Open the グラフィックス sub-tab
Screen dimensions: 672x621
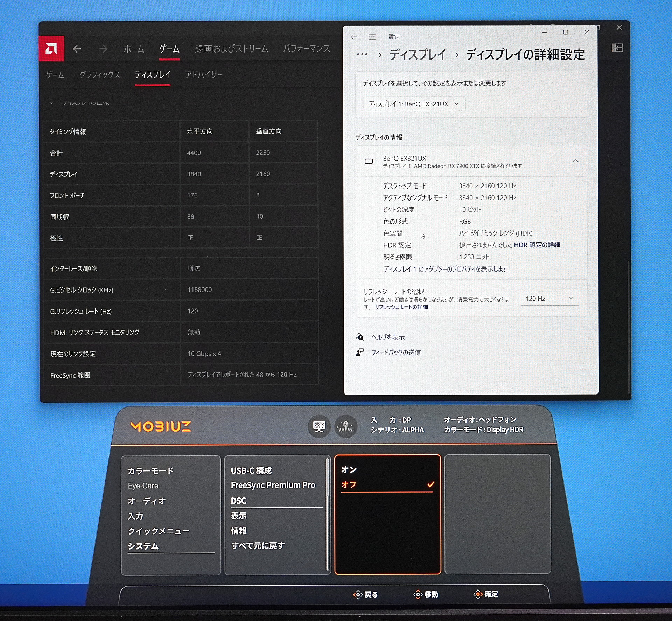point(99,75)
